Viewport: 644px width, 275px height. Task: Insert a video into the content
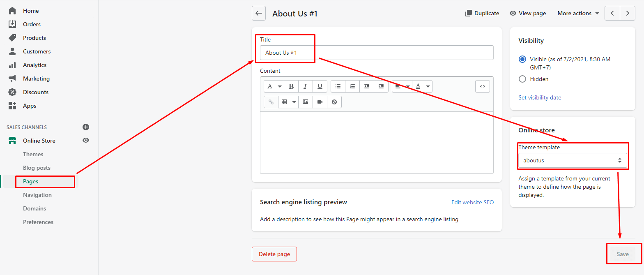point(320,102)
